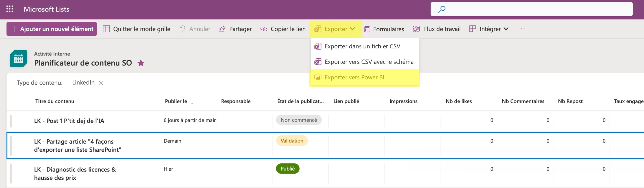Open Flux de travail

437,29
